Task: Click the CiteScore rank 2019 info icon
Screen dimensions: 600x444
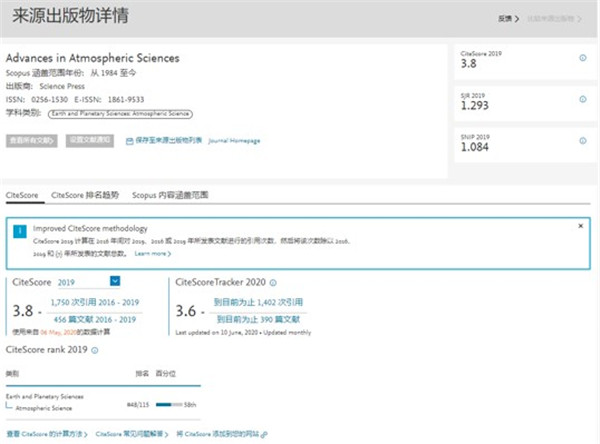Action: 96,349
